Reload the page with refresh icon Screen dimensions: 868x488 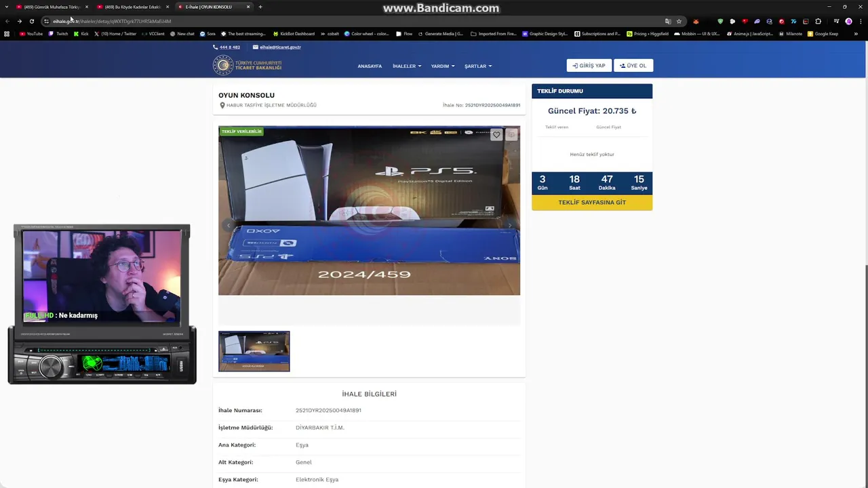32,21
